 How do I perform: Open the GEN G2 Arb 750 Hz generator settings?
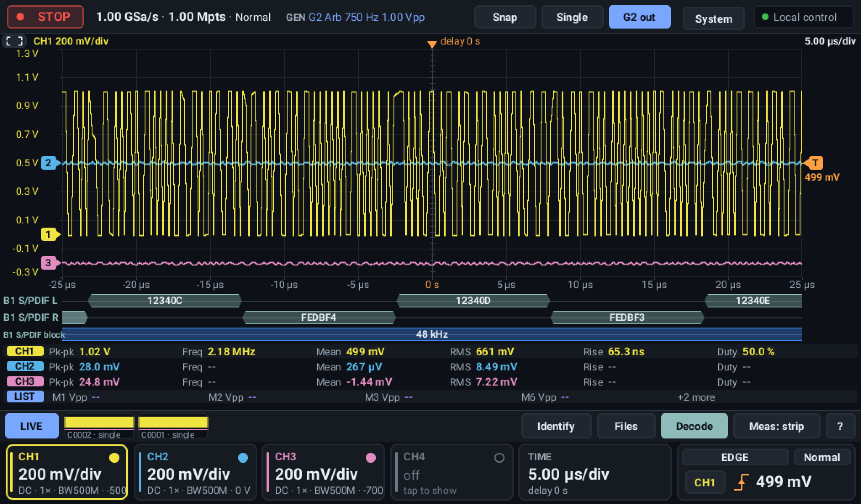point(355,17)
